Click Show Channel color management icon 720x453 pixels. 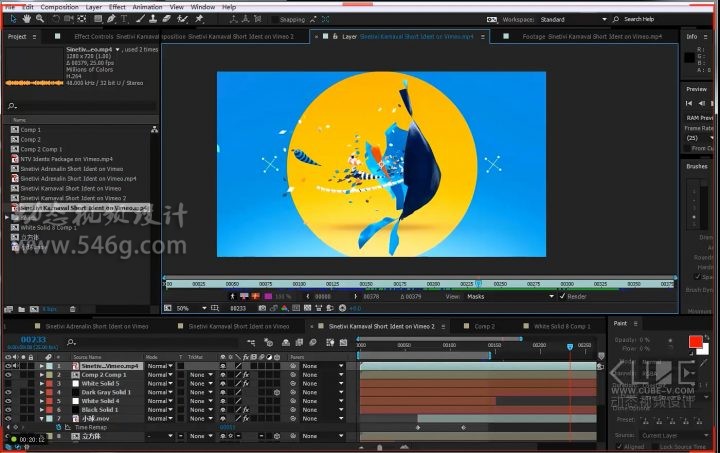tap(285, 308)
